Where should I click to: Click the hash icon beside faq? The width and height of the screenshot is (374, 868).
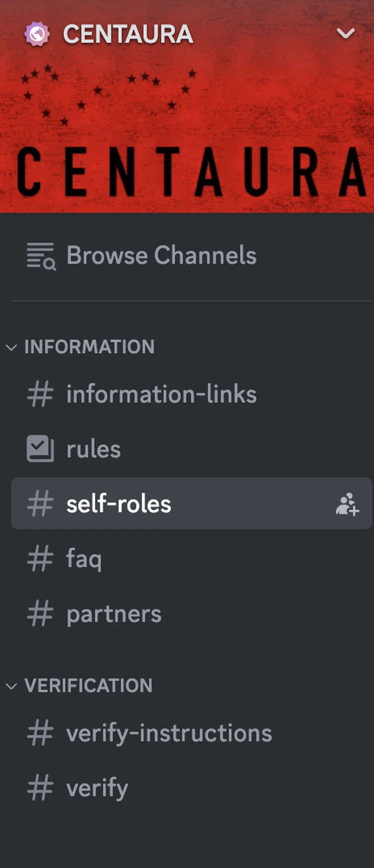pos(40,559)
